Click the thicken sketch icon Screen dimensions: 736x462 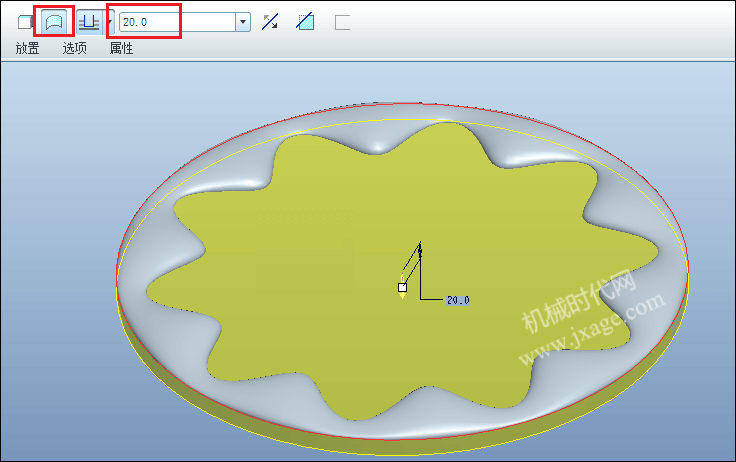pos(342,22)
